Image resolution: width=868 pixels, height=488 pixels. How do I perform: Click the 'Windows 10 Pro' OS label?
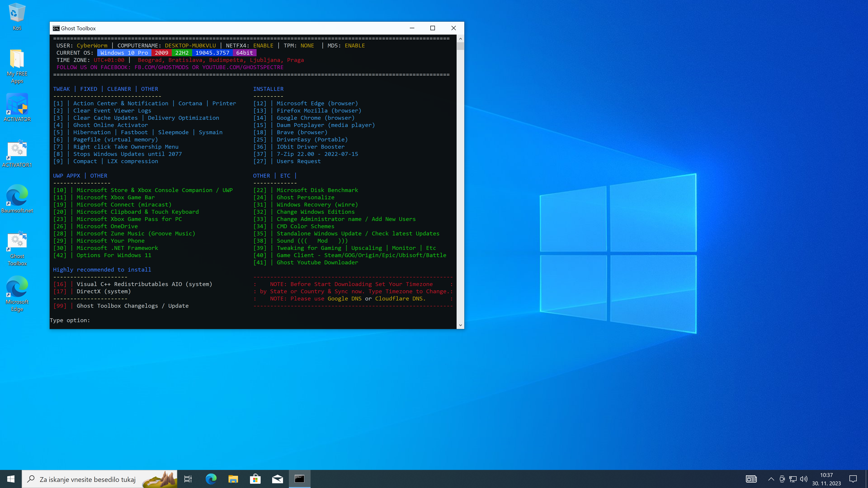124,53
